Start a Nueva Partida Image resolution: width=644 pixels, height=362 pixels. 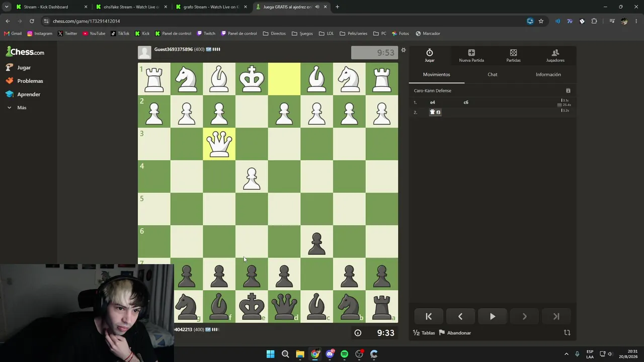[x=471, y=55]
